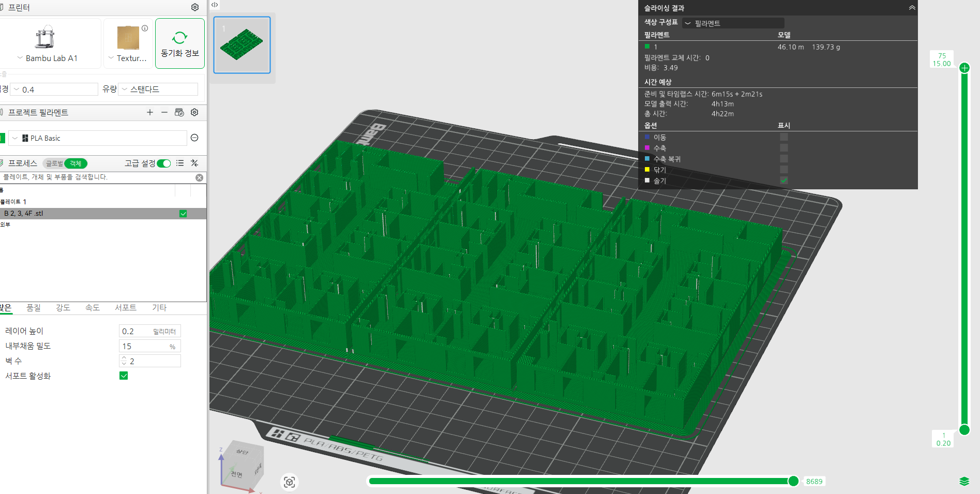The width and height of the screenshot is (980, 494).
Task: Click the compare presets icon in process row
Action: point(194,163)
